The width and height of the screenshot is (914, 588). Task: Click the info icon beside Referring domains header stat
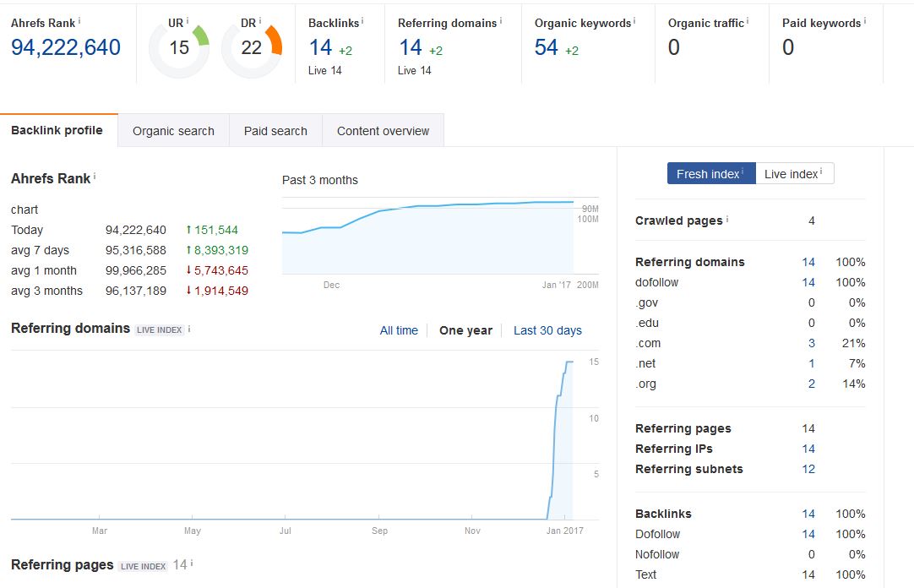point(501,21)
